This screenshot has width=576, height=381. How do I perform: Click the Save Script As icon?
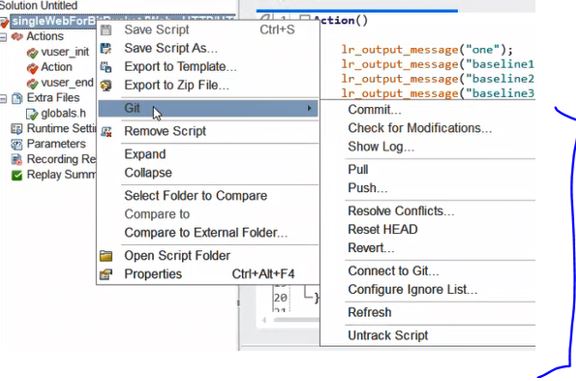[x=106, y=48]
